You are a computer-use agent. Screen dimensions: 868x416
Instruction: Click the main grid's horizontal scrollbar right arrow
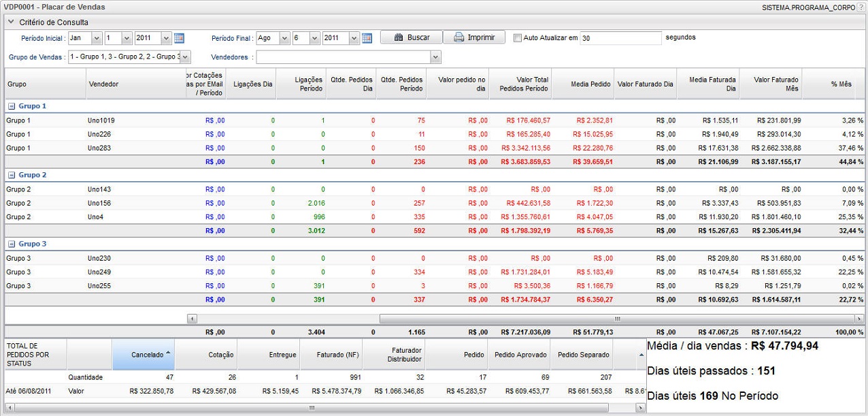(858, 319)
